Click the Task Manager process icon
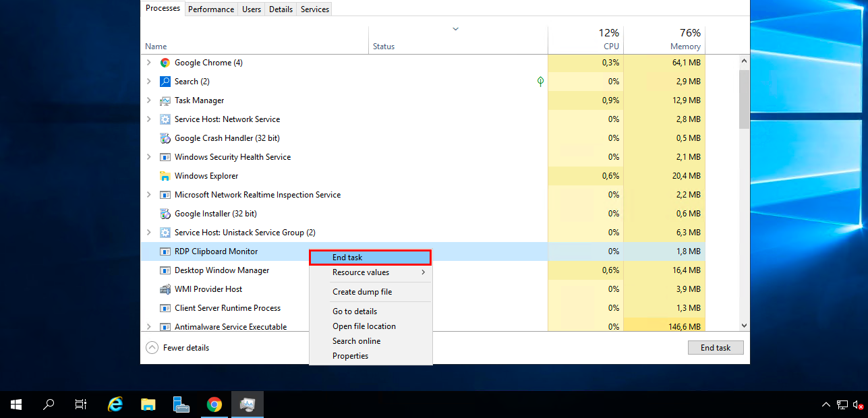The image size is (868, 418). pos(165,100)
